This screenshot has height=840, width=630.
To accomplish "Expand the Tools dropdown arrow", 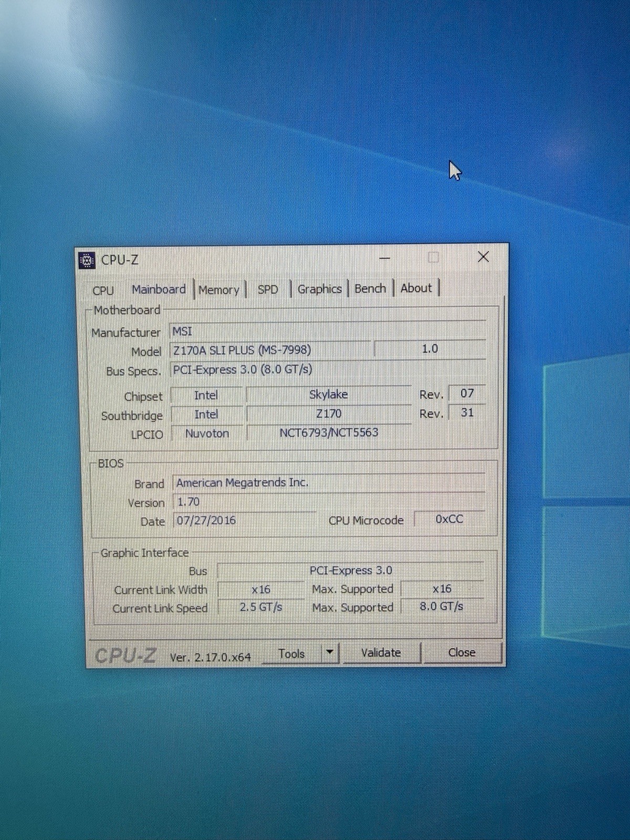I will pyautogui.click(x=330, y=653).
